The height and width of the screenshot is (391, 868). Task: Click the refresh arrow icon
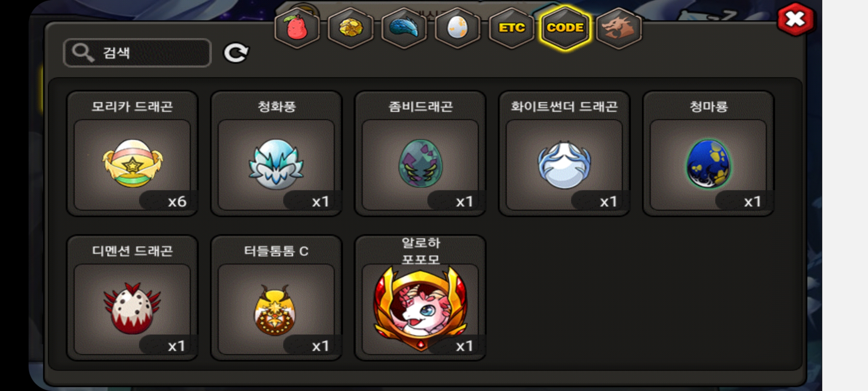[x=236, y=53]
